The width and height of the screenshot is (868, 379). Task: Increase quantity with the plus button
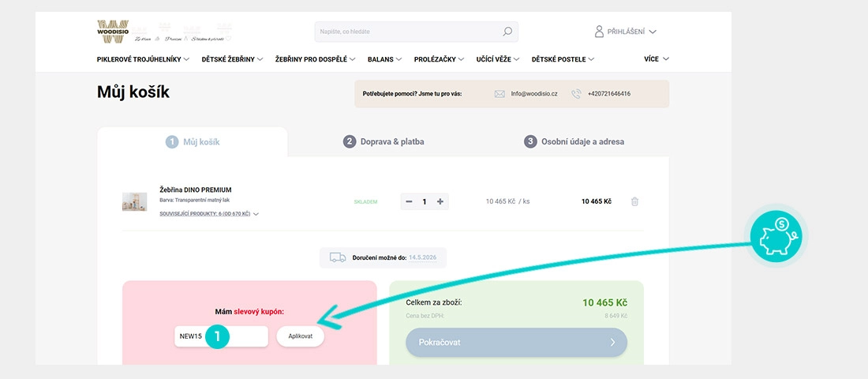[x=440, y=201]
